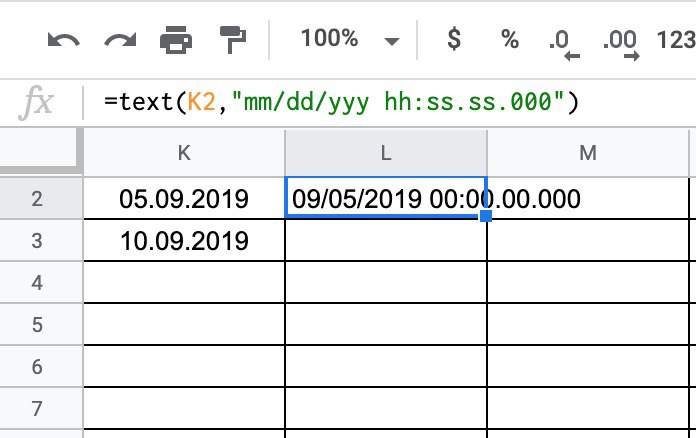Open the 123 more formats menu
The image size is (696, 438).
[676, 40]
